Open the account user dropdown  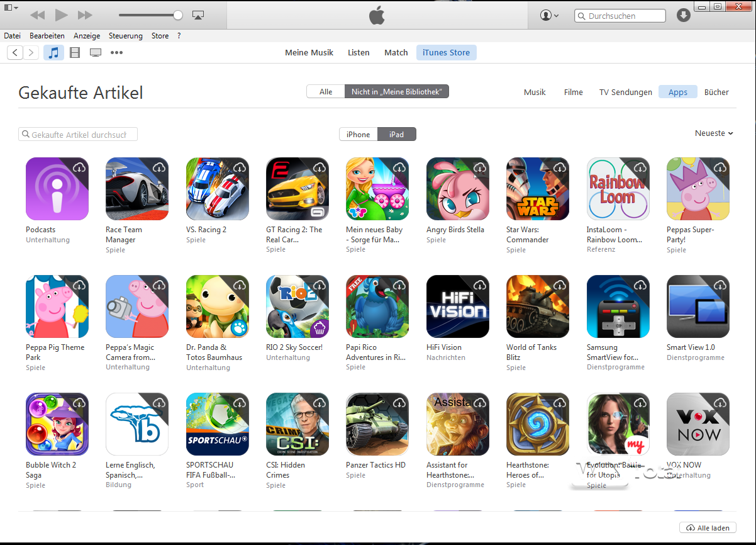(549, 15)
